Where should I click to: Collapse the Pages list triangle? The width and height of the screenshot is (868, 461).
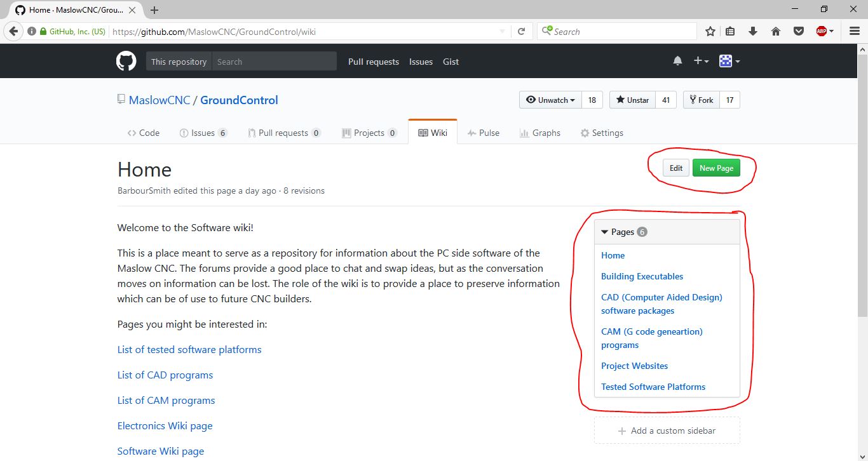604,232
